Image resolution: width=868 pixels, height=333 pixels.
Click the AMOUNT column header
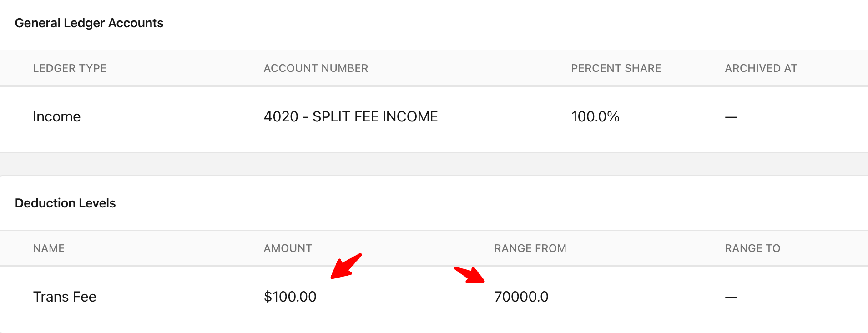point(288,248)
